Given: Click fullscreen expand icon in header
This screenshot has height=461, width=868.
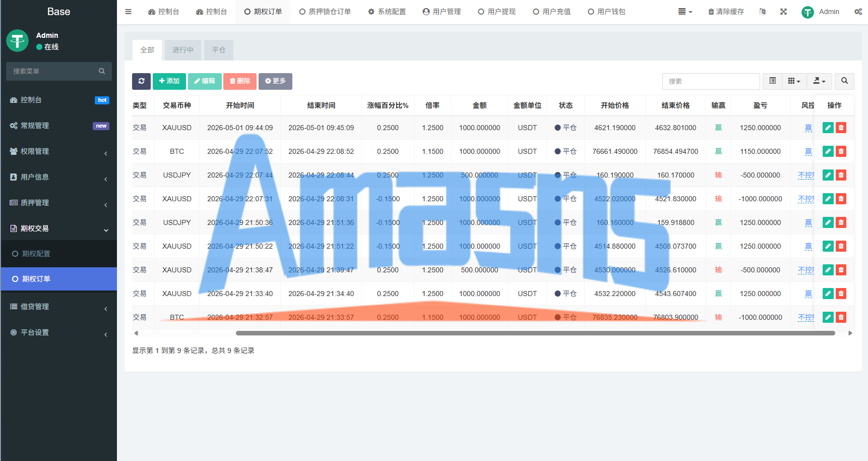Looking at the screenshot, I should point(783,12).
